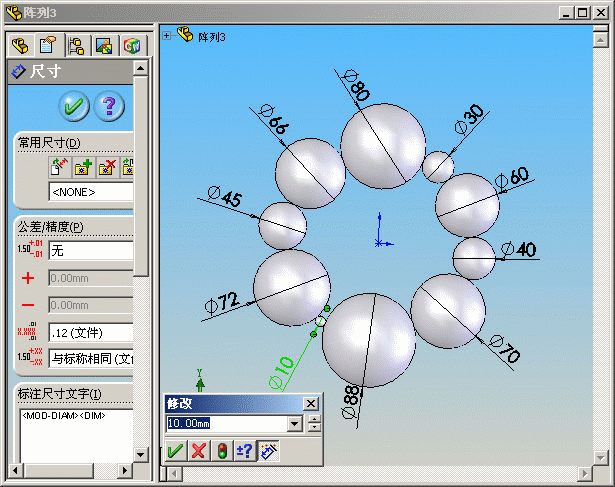Click the 常用尺寸(D) section header
This screenshot has width=615, height=487.
tap(49, 143)
